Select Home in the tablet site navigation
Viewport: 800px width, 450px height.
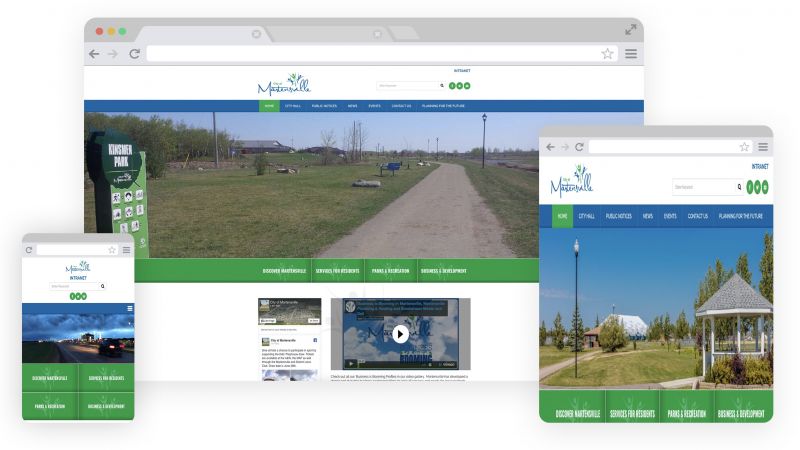562,216
